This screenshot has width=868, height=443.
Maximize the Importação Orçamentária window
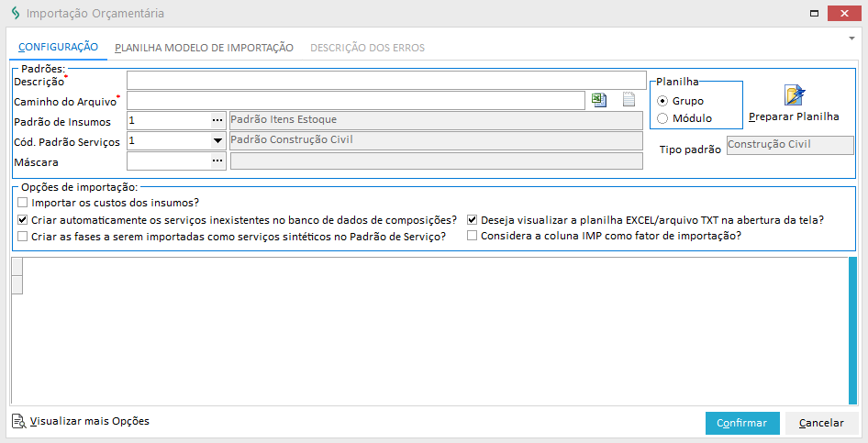coord(812,14)
